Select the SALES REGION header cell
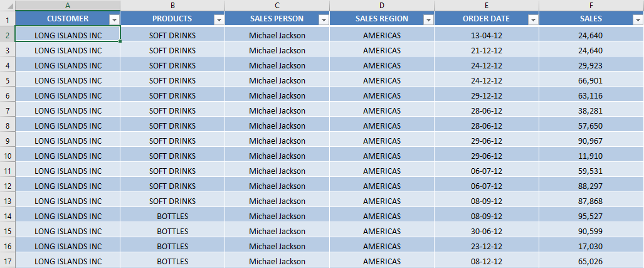 (x=382, y=18)
